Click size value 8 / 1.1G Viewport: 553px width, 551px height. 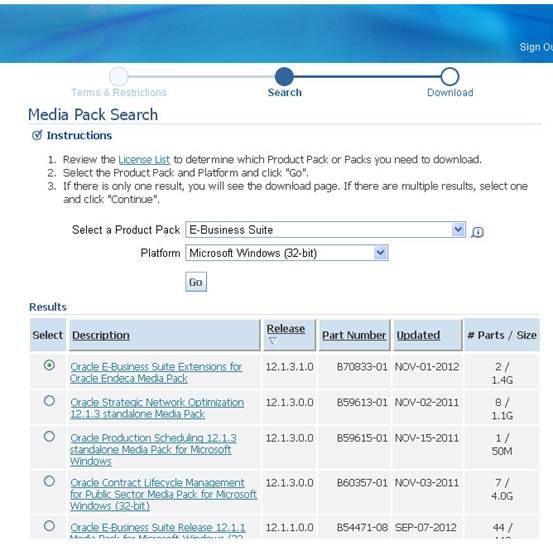tap(502, 409)
